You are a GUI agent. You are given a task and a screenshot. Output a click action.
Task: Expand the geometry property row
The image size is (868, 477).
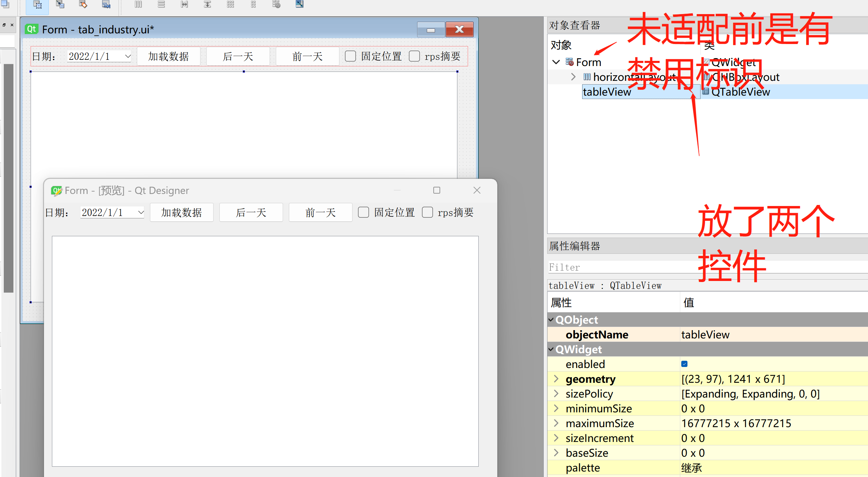click(556, 379)
